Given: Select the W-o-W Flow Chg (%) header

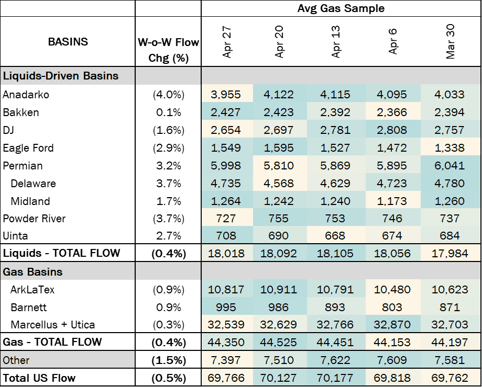Looking at the screenshot, I should [168, 50].
